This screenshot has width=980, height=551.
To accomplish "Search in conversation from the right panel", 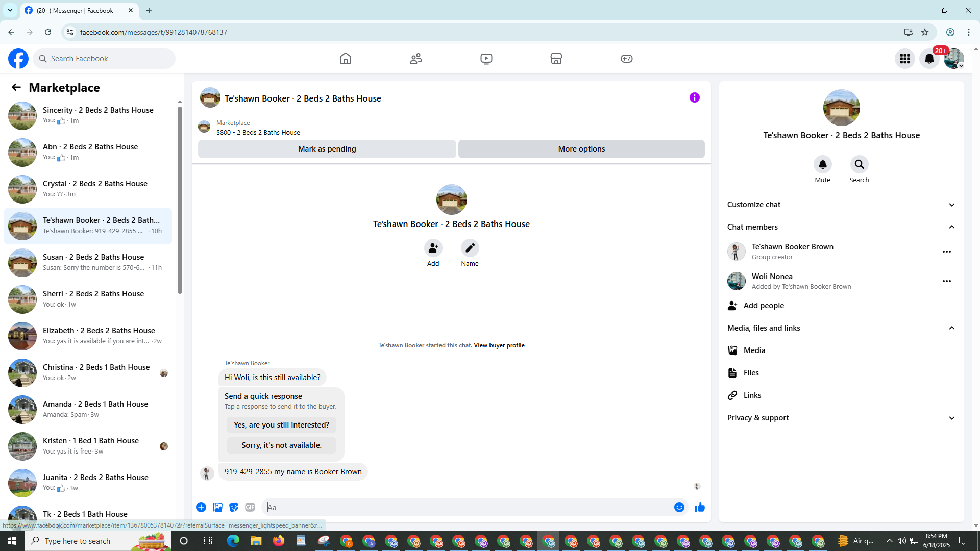I will (860, 164).
